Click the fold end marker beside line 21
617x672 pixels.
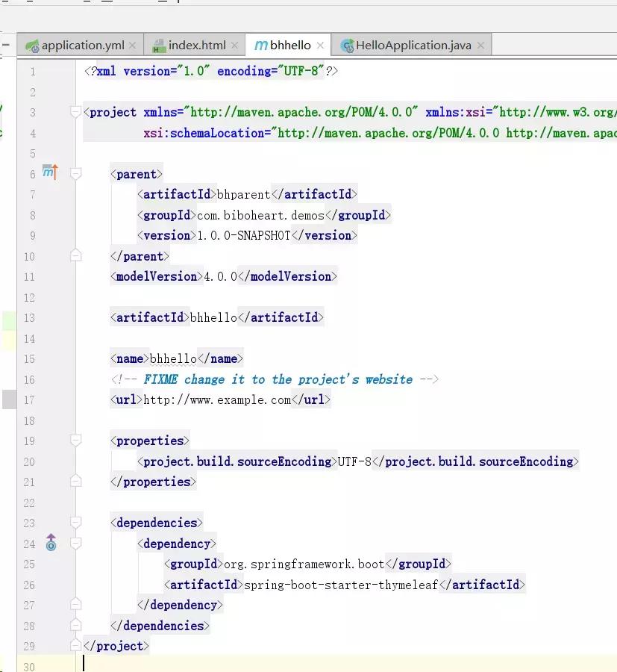point(75,481)
